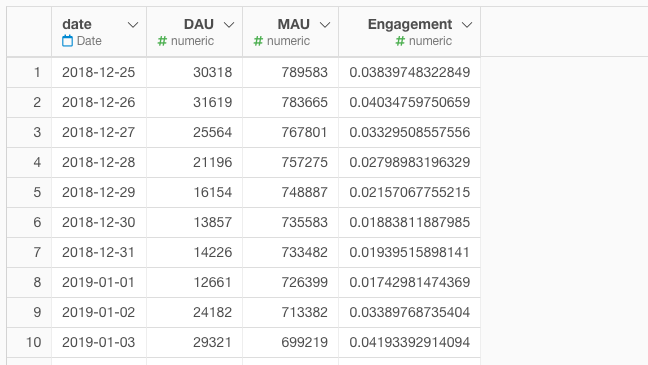
Task: Select row number 10
Action: pos(29,342)
